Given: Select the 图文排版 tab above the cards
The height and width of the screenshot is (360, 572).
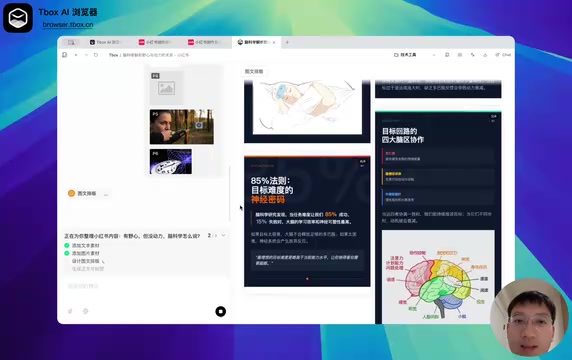Looking at the screenshot, I should [x=254, y=71].
